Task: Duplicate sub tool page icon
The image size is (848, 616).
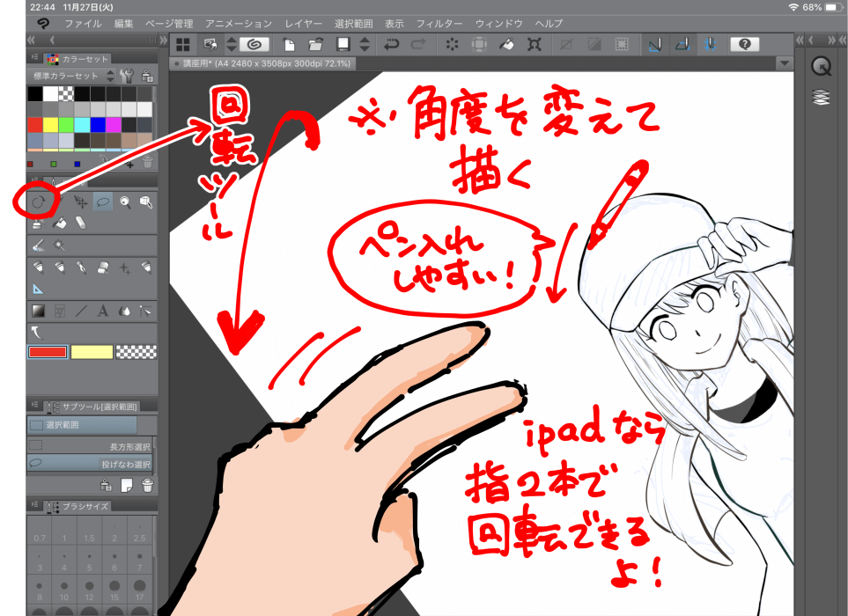Action: pos(127,485)
